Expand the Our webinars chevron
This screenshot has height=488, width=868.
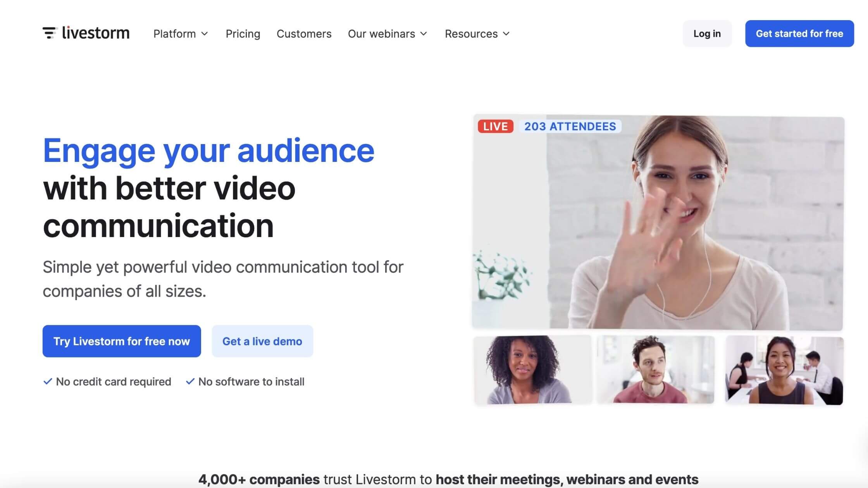(x=424, y=34)
